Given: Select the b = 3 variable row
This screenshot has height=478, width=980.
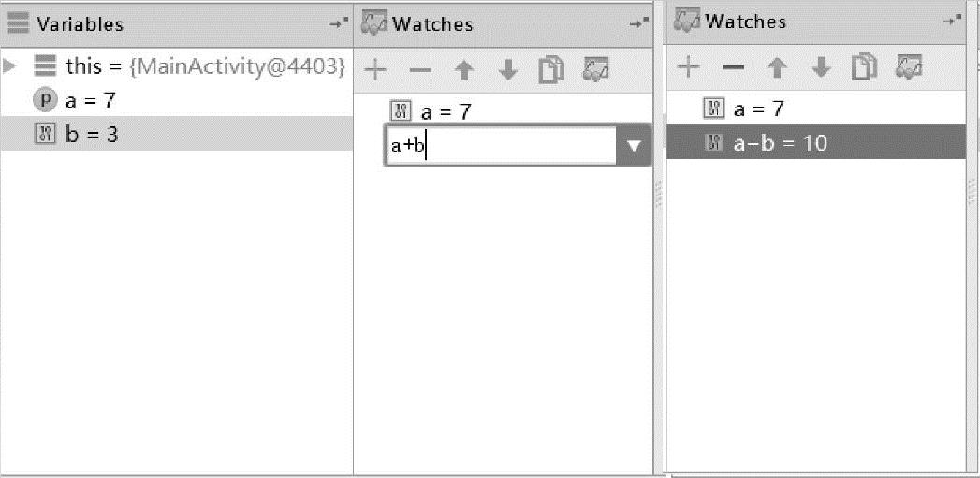Looking at the screenshot, I should point(177,134).
